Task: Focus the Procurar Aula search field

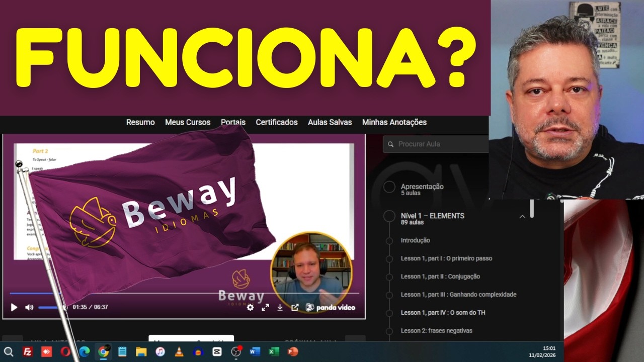Action: (436, 144)
